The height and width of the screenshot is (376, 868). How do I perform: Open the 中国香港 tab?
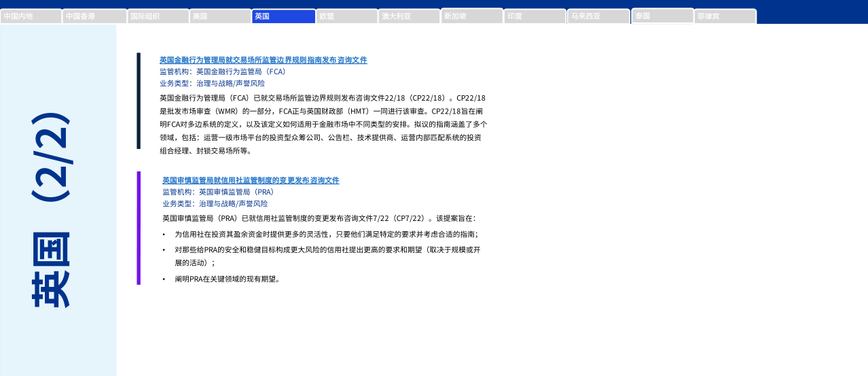(94, 16)
